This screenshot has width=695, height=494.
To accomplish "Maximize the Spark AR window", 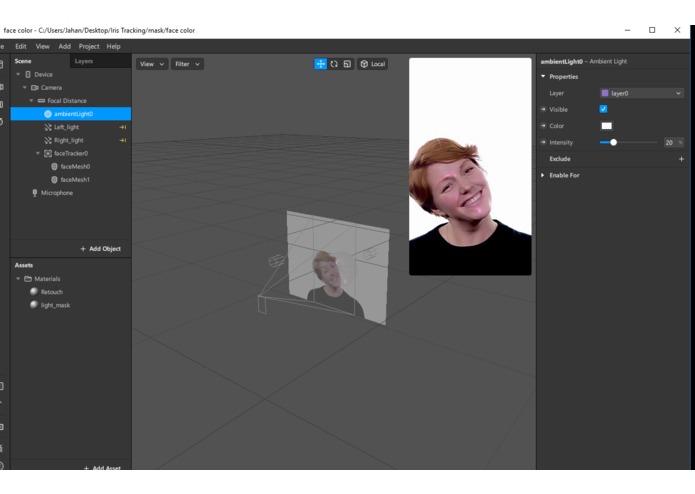I will pyautogui.click(x=652, y=30).
